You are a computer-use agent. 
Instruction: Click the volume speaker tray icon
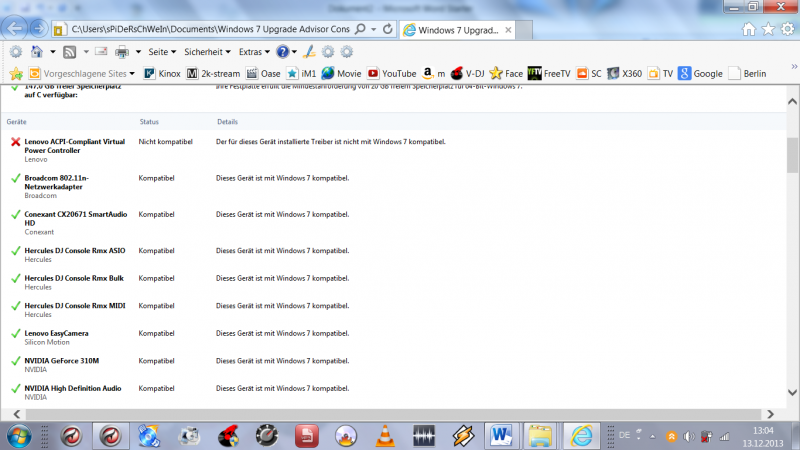(689, 436)
